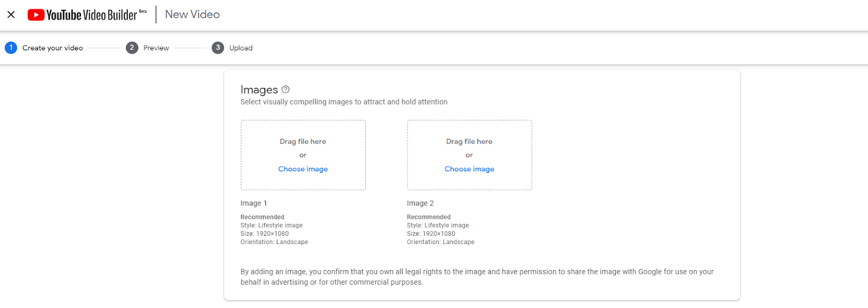The image size is (868, 308).
Task: Click 'Drag file here' in second upload box
Action: pos(469,142)
